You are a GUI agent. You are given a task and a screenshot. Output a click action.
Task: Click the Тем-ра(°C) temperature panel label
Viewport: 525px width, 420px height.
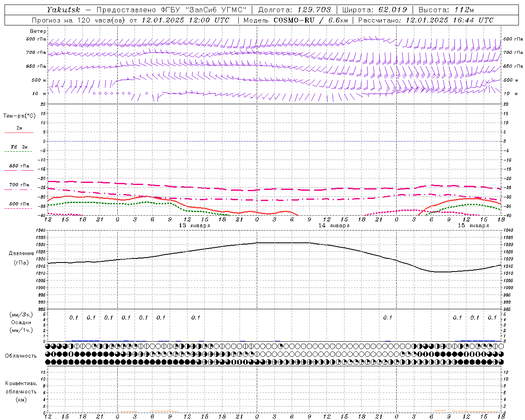pos(19,116)
